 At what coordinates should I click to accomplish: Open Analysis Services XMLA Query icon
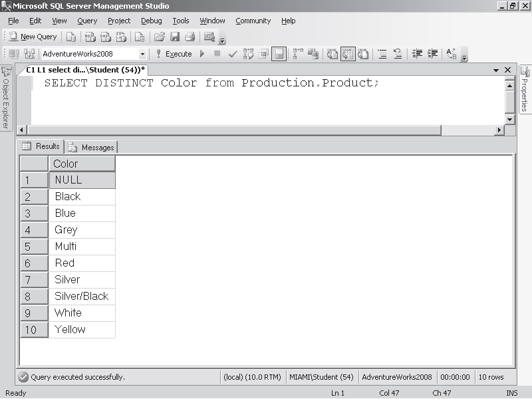tap(121, 37)
